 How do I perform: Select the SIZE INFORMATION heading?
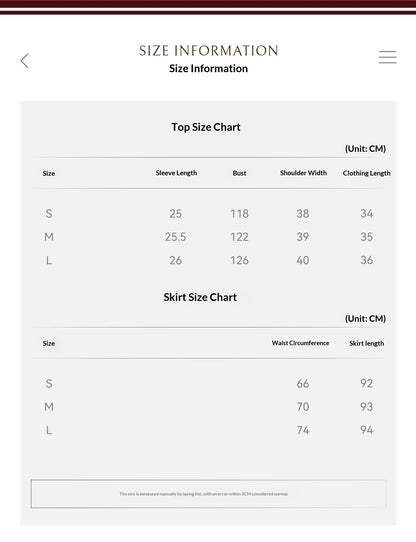tap(209, 50)
